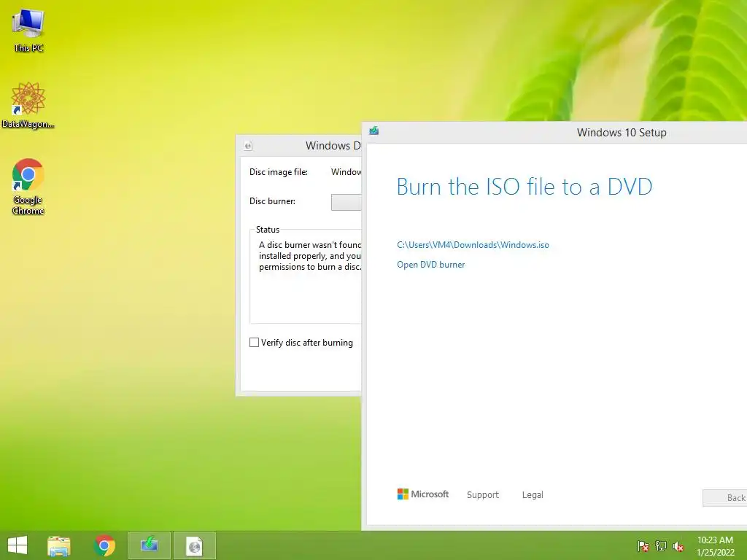Switch to Disc Image Burner taskbar item
This screenshot has height=560, width=747.
(x=194, y=545)
